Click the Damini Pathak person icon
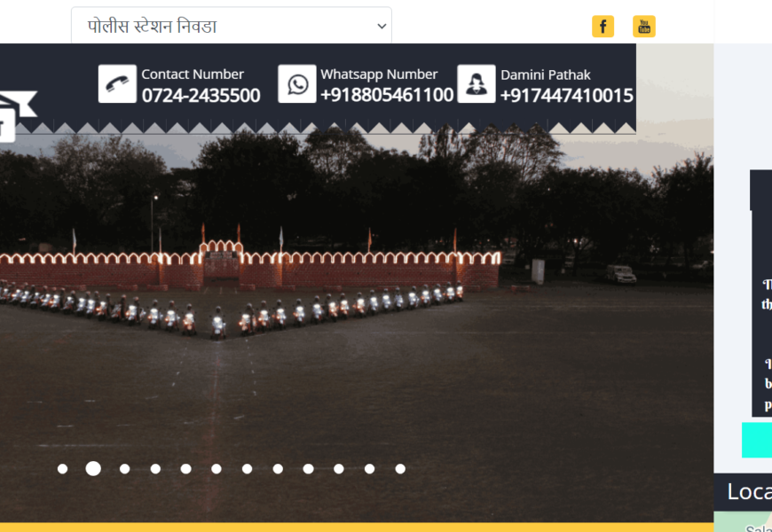The height and width of the screenshot is (532, 772). [x=477, y=84]
